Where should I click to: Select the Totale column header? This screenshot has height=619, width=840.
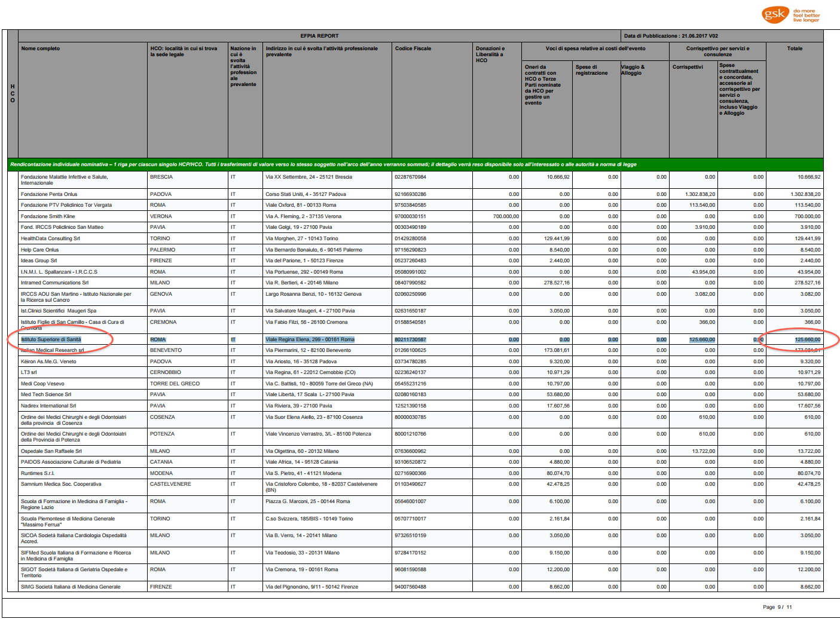[794, 49]
